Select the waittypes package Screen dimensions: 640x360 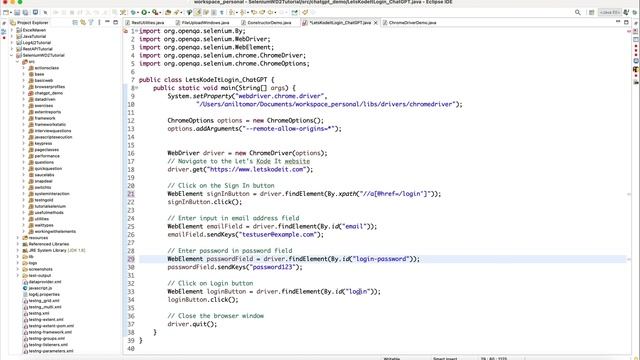[x=44, y=225]
